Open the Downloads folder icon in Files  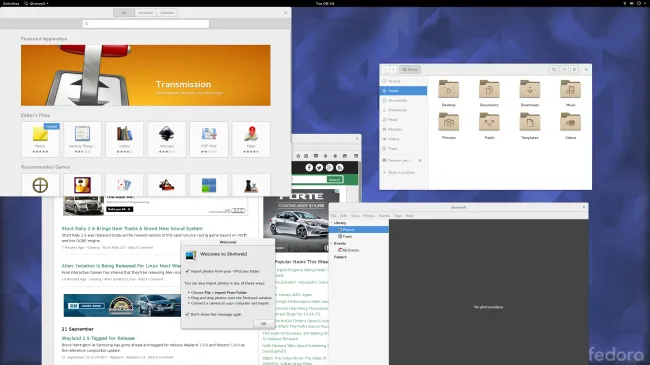tap(530, 89)
